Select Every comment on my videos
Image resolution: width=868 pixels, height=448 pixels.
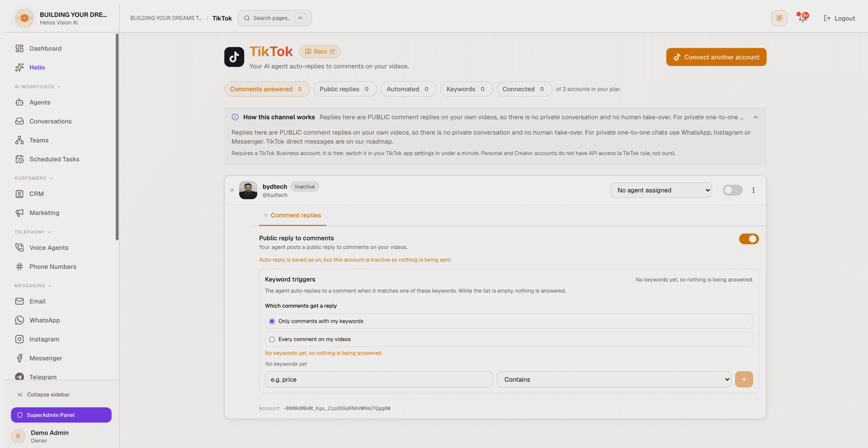click(509, 340)
